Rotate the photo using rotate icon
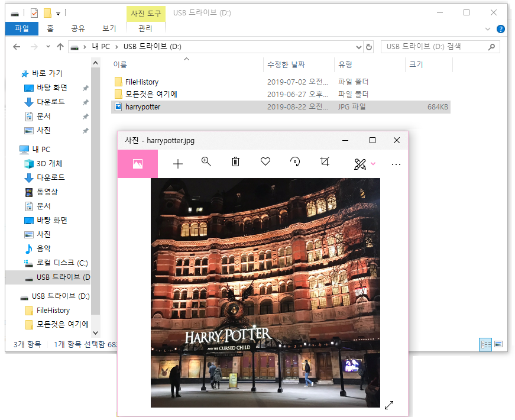The image size is (515, 420). tap(295, 161)
